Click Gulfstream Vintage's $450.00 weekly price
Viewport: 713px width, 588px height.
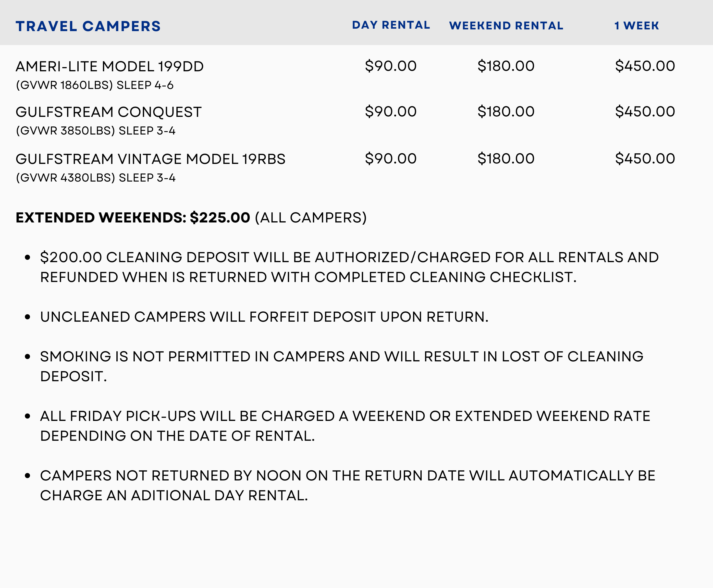tap(645, 159)
